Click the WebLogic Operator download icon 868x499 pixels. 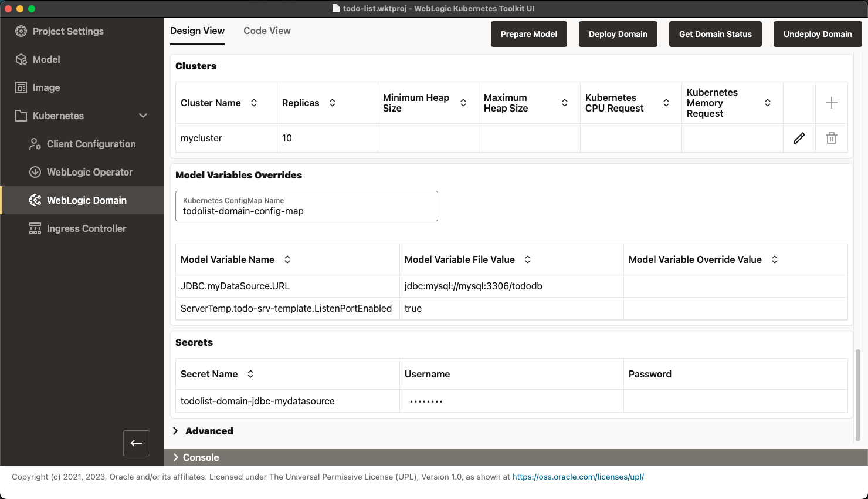point(35,172)
